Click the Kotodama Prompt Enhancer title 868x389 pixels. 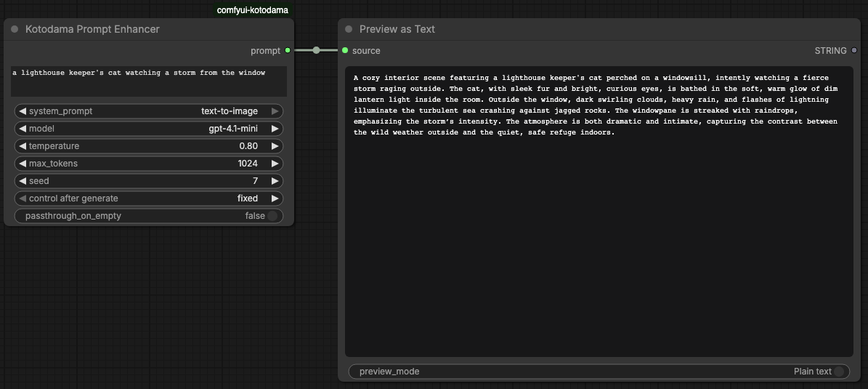point(92,29)
